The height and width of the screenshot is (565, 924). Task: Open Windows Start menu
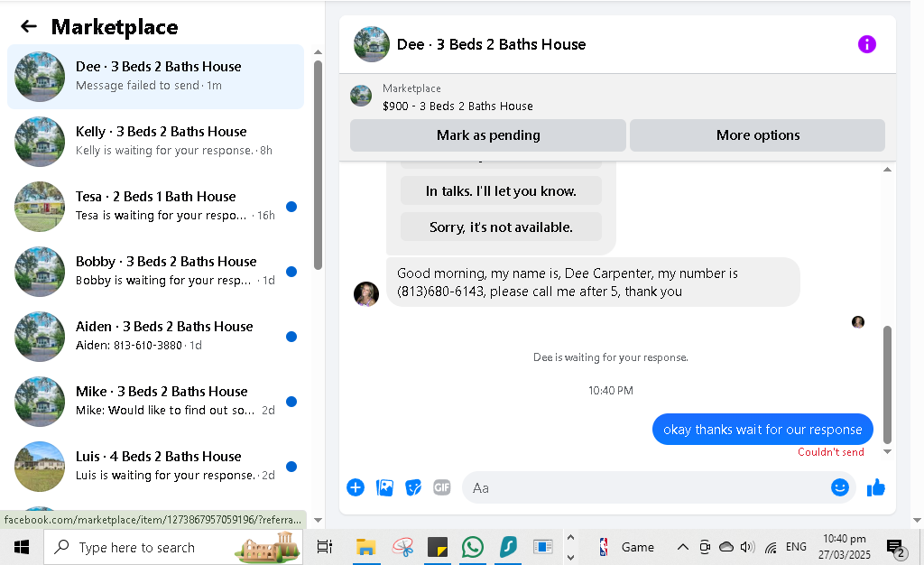tap(22, 547)
